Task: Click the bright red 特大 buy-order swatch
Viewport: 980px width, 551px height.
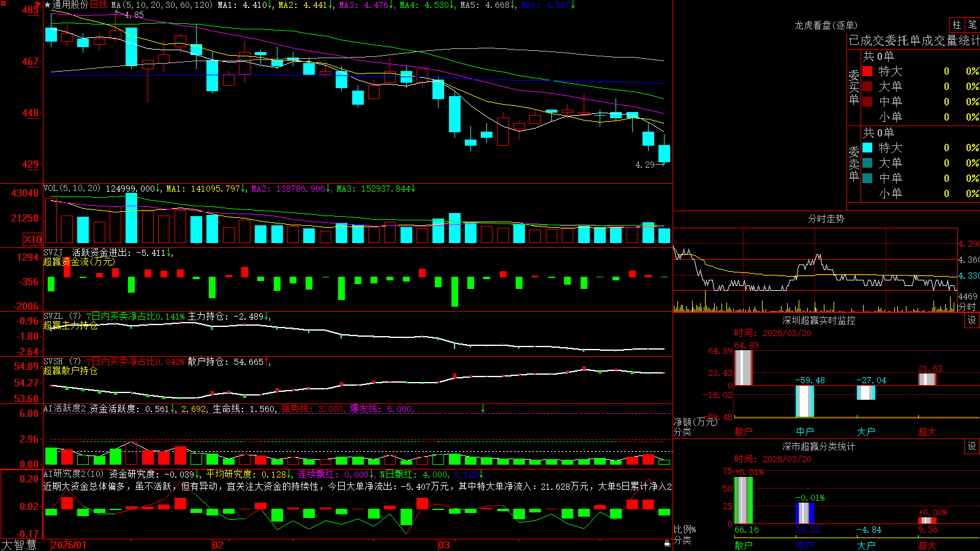Action: (x=867, y=71)
